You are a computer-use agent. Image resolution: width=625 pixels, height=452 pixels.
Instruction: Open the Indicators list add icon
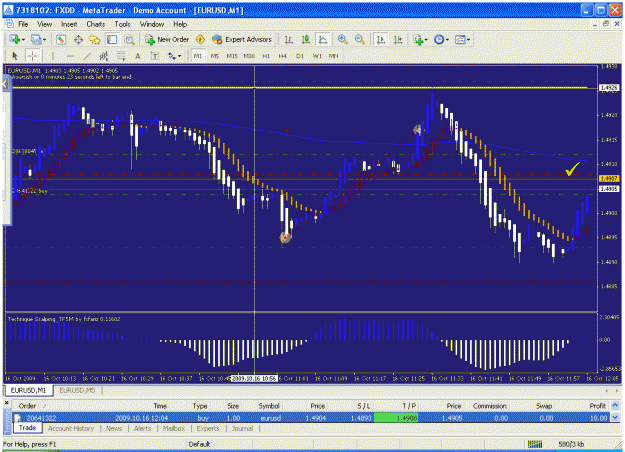(x=418, y=39)
